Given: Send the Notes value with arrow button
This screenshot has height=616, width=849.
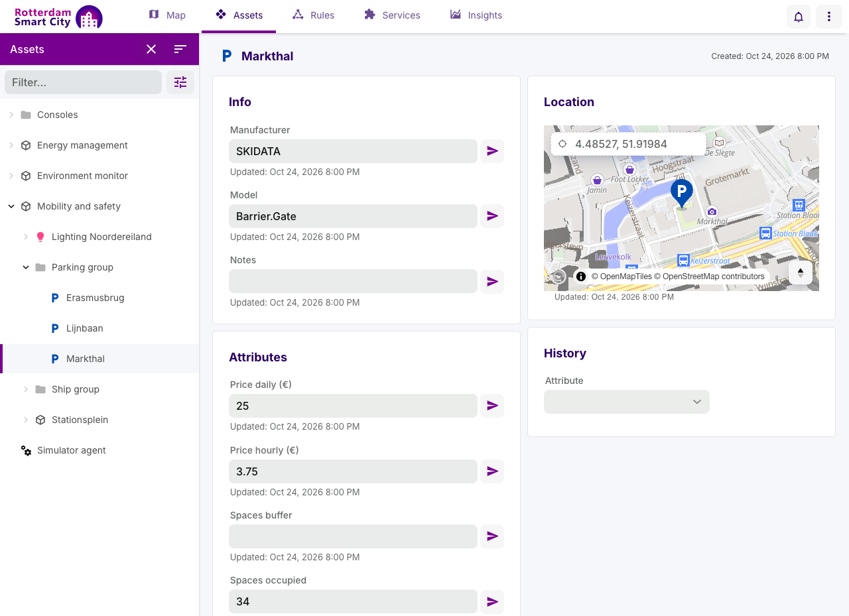Looking at the screenshot, I should pyautogui.click(x=492, y=281).
